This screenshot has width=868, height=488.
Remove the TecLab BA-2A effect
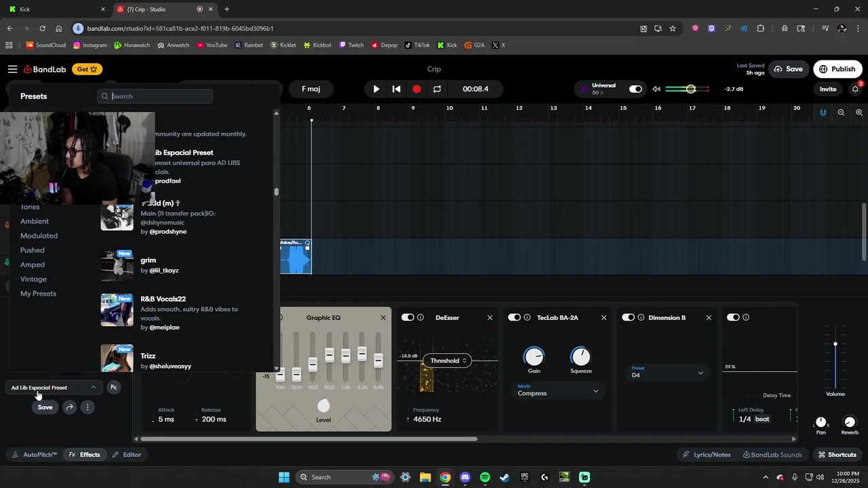tap(604, 317)
